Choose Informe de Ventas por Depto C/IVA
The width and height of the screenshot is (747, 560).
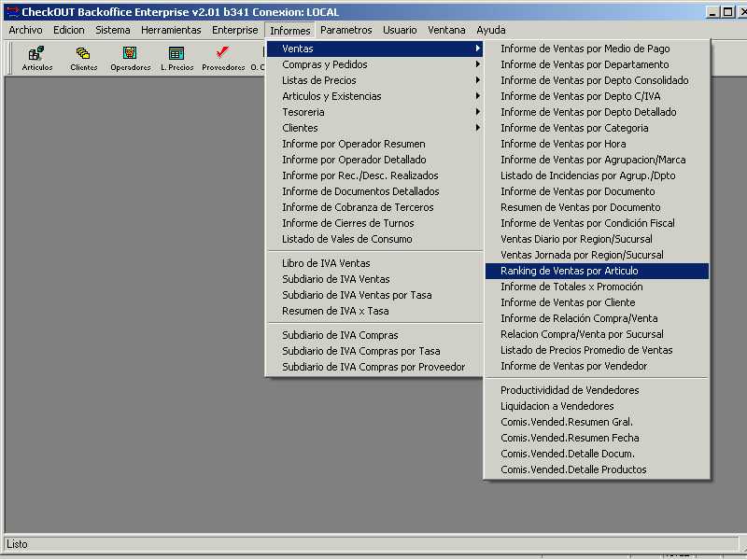coord(597,96)
